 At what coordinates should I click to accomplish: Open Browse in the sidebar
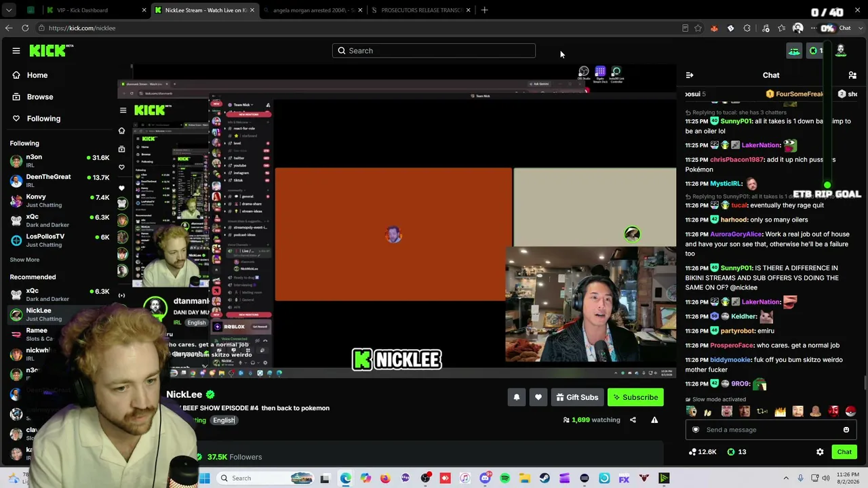[40, 97]
